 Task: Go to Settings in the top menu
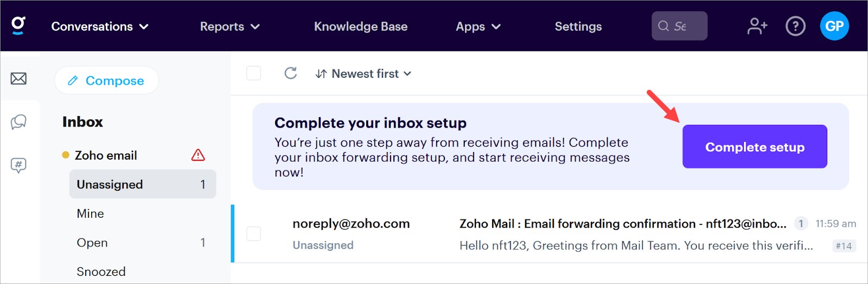point(578,27)
